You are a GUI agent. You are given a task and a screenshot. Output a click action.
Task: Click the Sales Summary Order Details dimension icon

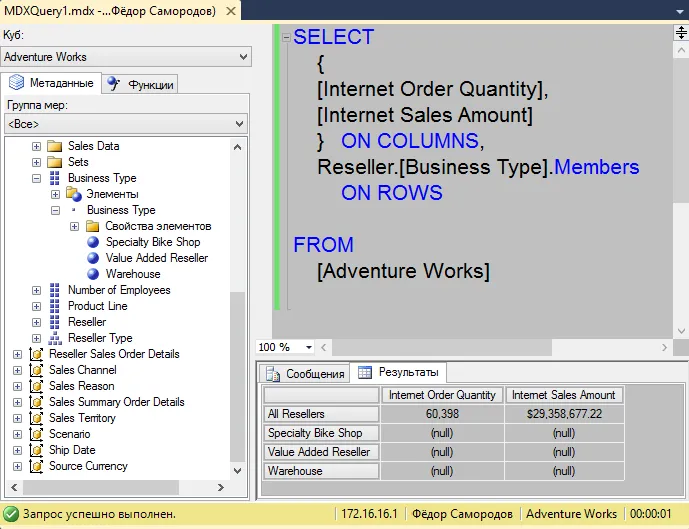36,402
